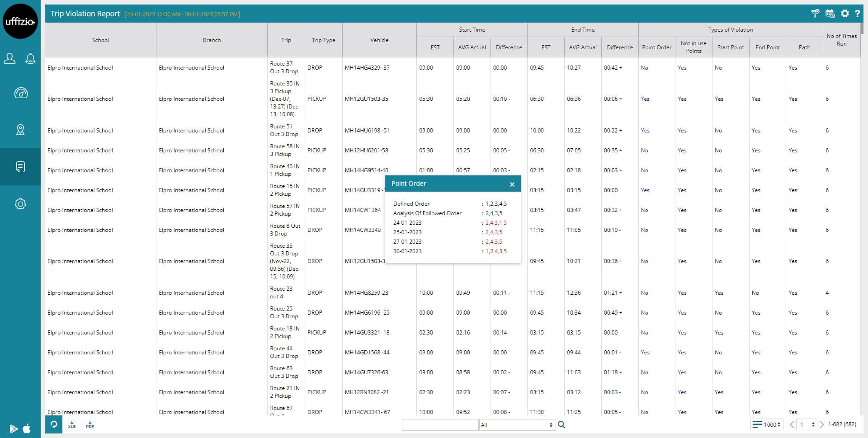The image size is (868, 438).
Task: Open the calendar date picker icon
Action: 830,14
